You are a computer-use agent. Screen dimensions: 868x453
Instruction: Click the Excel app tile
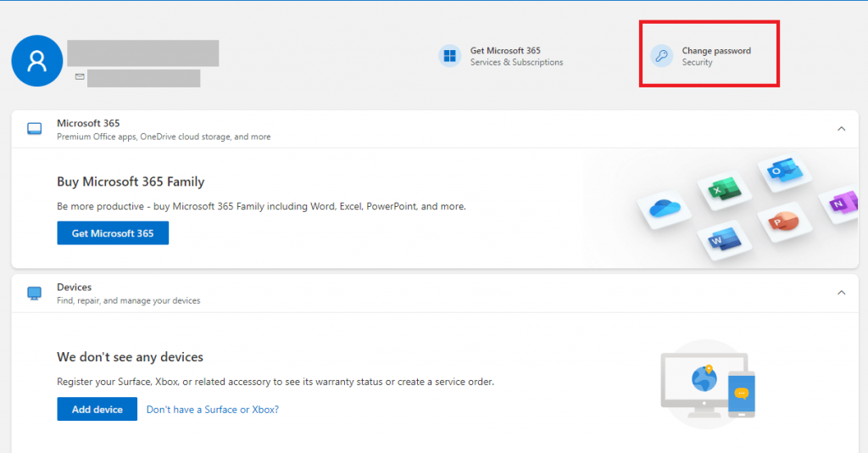(x=724, y=189)
